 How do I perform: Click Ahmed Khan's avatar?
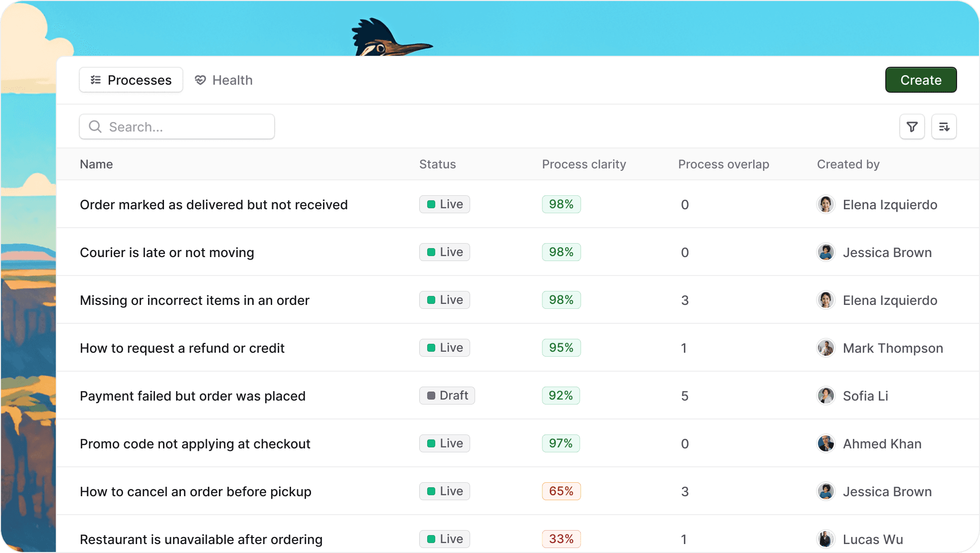[x=825, y=443]
